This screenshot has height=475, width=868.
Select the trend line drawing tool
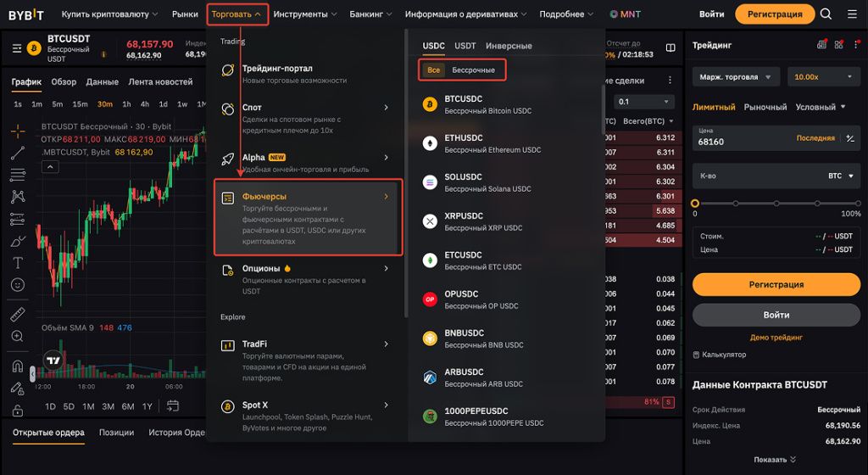click(x=18, y=153)
